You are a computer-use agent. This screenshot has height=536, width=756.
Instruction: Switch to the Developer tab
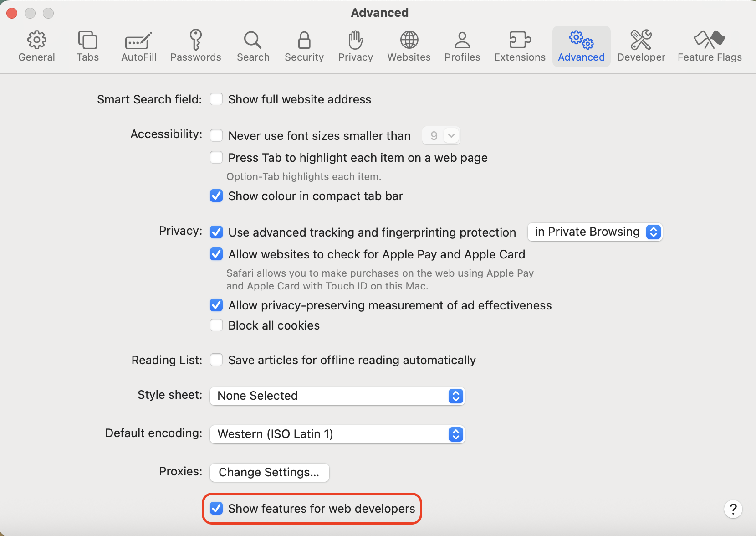pyautogui.click(x=641, y=46)
